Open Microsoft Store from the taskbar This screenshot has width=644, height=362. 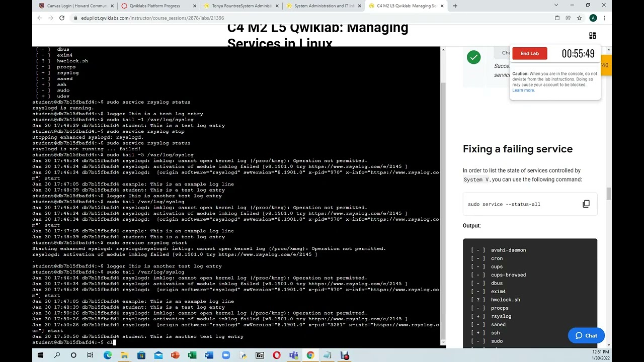tap(141, 355)
